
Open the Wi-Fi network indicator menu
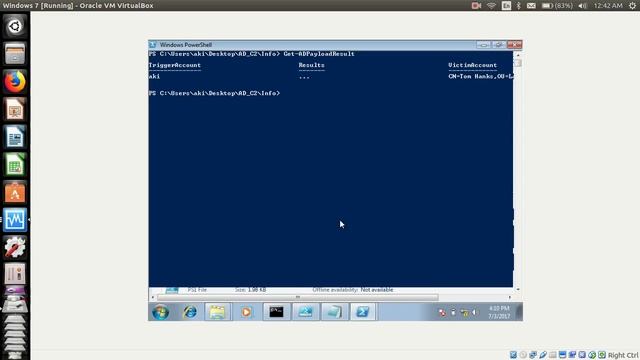coord(491,6)
